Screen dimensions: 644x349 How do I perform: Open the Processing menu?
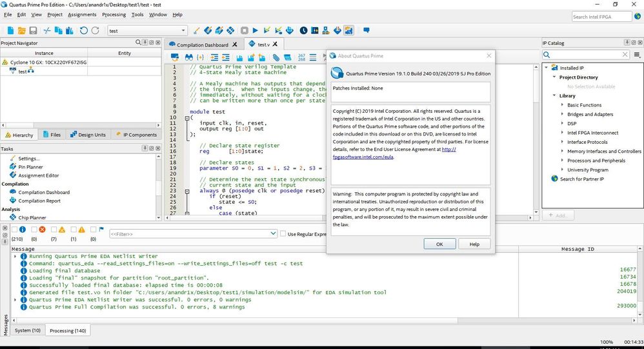[x=114, y=14]
